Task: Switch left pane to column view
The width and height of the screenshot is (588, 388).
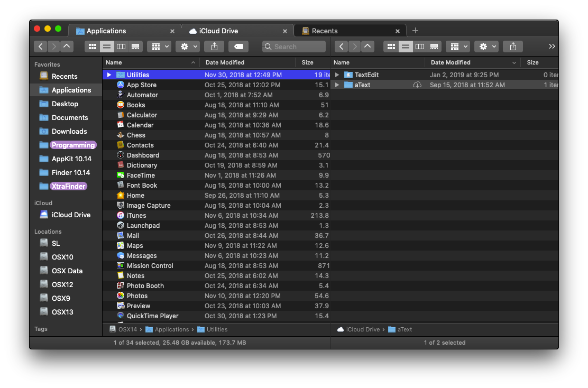Action: pos(121,47)
